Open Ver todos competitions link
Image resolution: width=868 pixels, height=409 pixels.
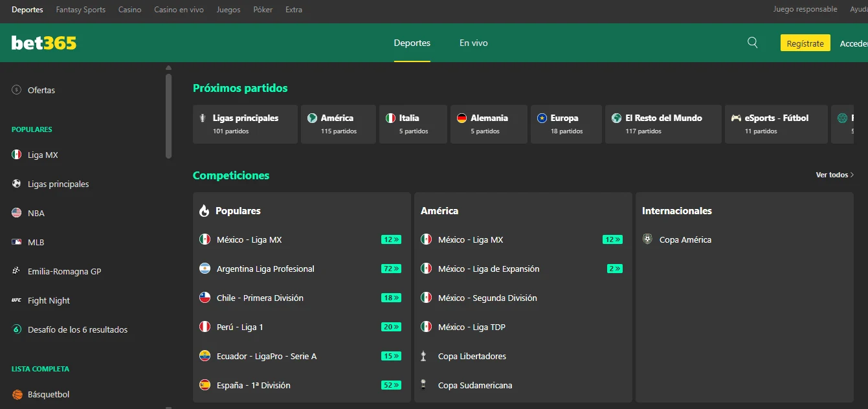(x=835, y=175)
